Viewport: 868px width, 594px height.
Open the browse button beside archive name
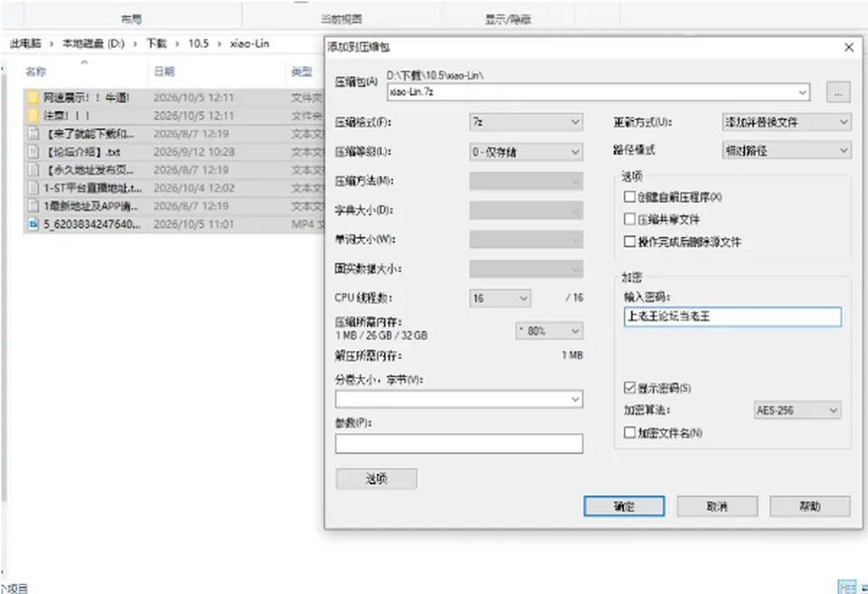[x=837, y=92]
